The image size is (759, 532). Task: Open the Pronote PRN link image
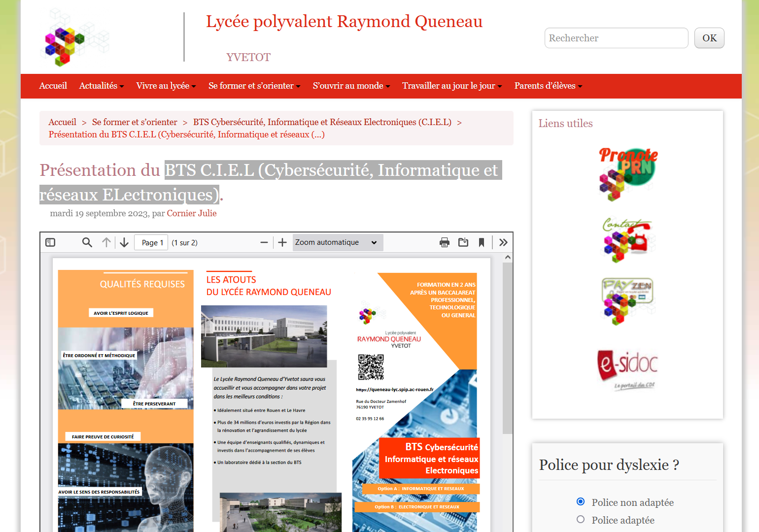point(628,174)
